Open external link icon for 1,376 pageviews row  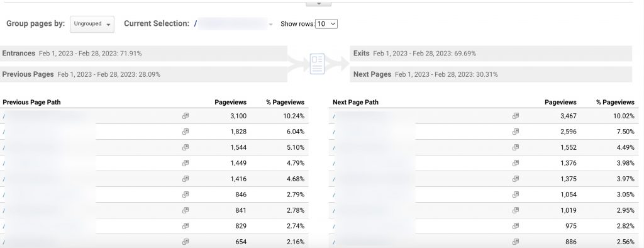(516, 163)
